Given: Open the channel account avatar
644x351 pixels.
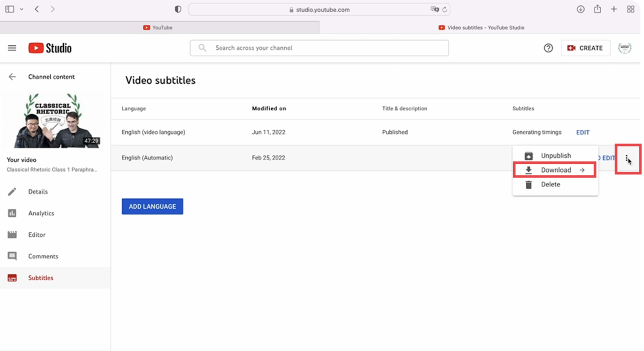Looking at the screenshot, I should point(624,48).
